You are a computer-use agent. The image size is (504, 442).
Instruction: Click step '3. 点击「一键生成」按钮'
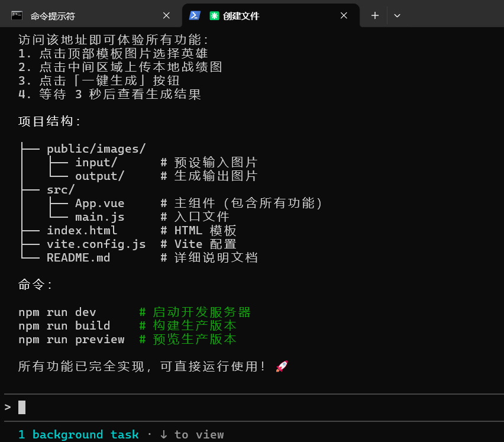[99, 80]
